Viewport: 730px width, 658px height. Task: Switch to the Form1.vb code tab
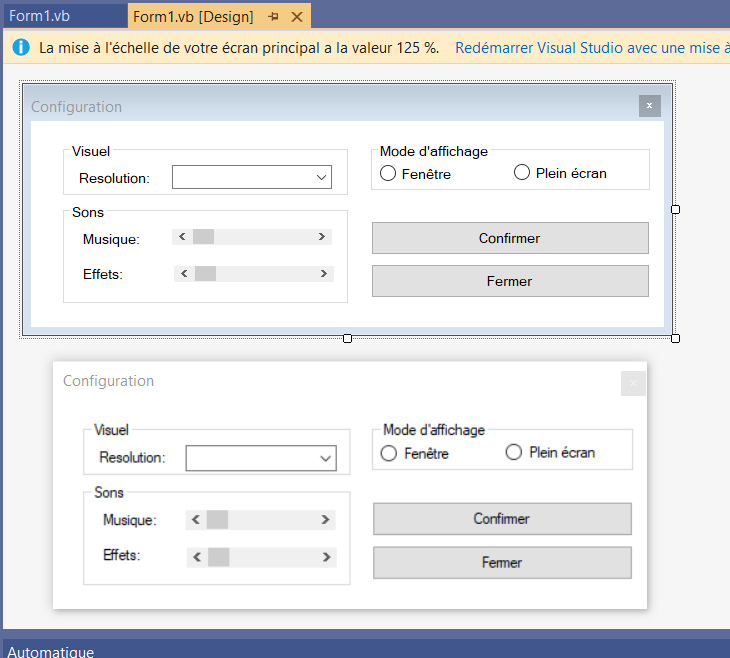39,16
